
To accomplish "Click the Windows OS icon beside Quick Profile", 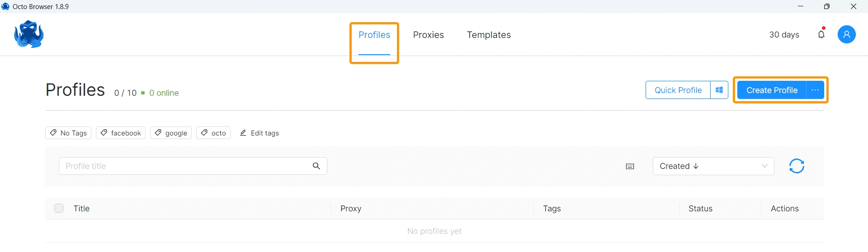I will (719, 90).
